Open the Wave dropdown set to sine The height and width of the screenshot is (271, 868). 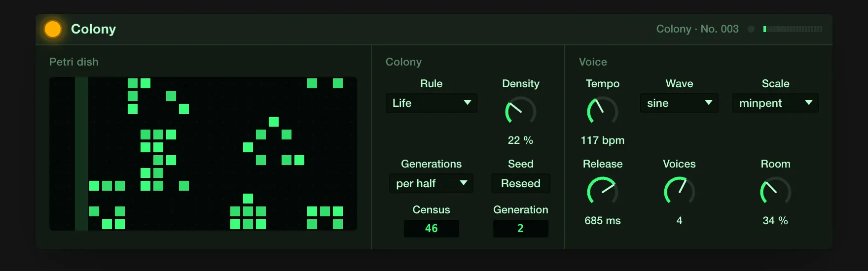679,103
